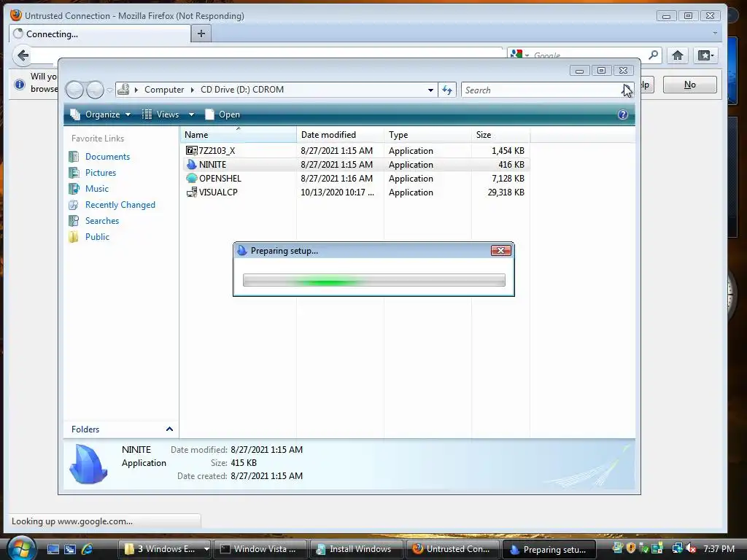
Task: Click Firefox search magnifier icon
Action: click(x=653, y=55)
